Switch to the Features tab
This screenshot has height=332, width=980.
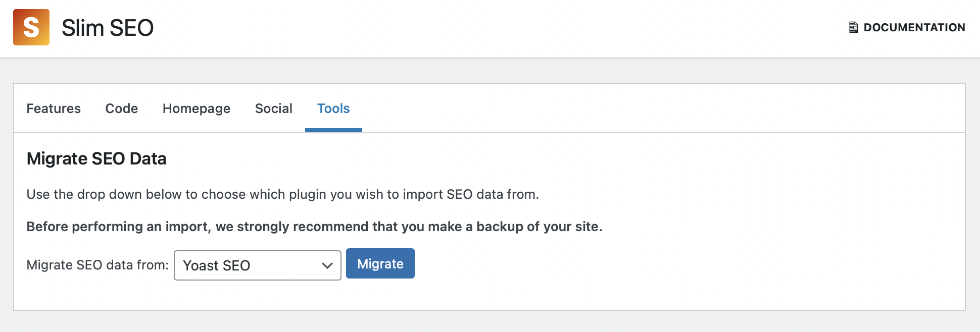[x=54, y=108]
